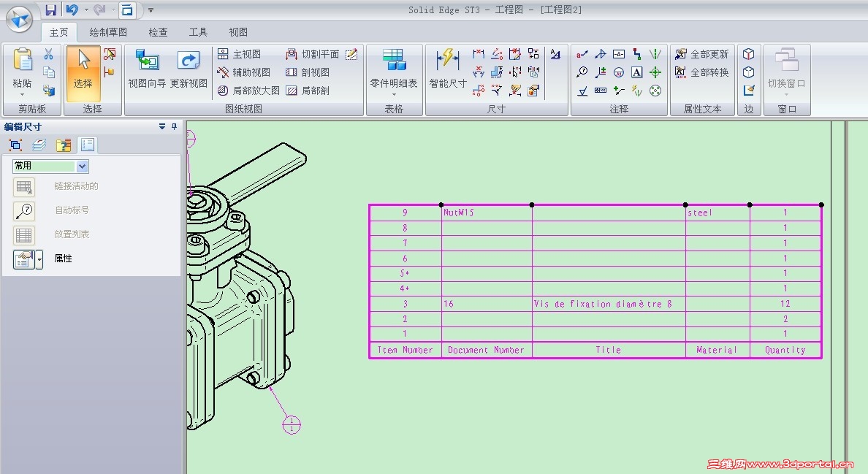The height and width of the screenshot is (474, 868).
Task: Open the 视图 ribbon tab
Action: pyautogui.click(x=239, y=33)
